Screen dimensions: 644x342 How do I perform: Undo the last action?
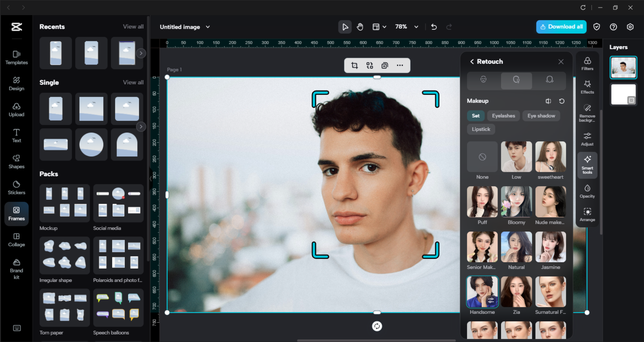point(434,27)
